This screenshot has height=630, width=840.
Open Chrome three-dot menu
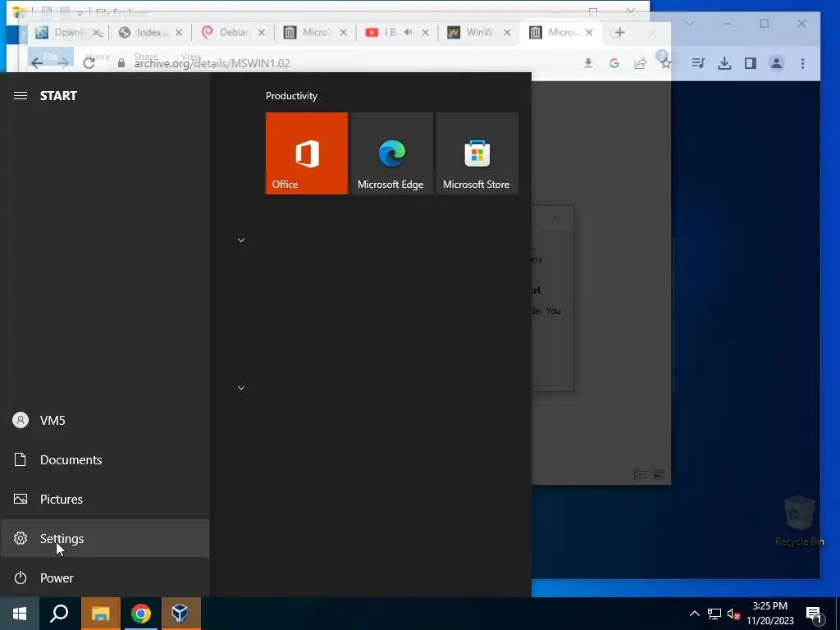[x=802, y=63]
